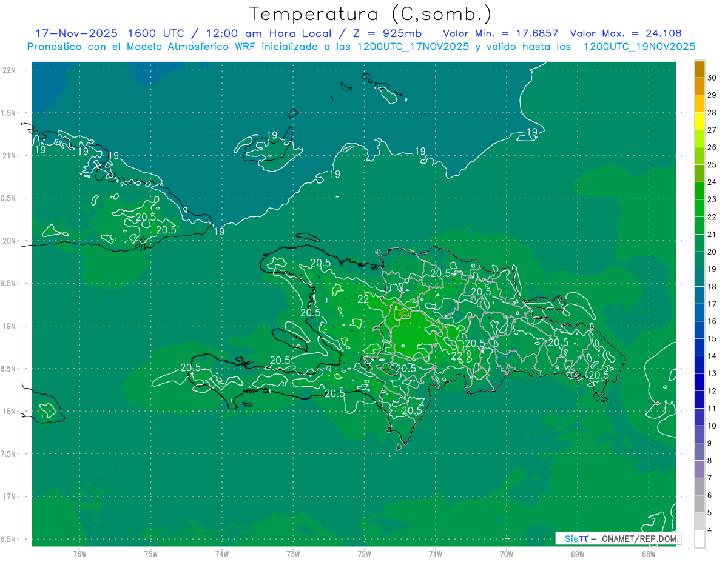Image resolution: width=728 pixels, height=562 pixels.
Task: Select the Valor Min. = 17.6857 text
Action: [x=500, y=33]
